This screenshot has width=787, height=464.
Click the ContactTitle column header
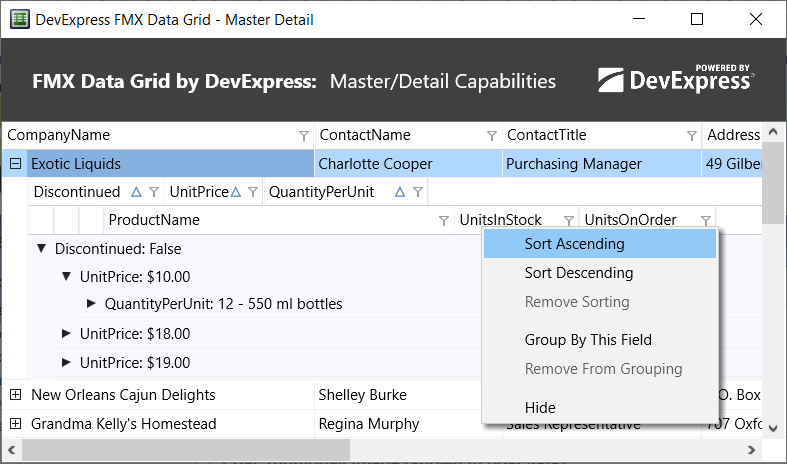(602, 135)
